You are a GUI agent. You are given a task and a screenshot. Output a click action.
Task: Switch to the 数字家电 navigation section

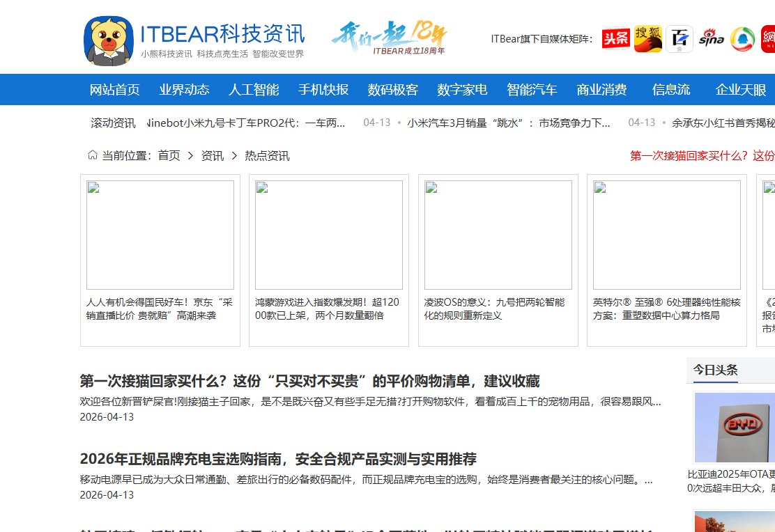(x=461, y=89)
